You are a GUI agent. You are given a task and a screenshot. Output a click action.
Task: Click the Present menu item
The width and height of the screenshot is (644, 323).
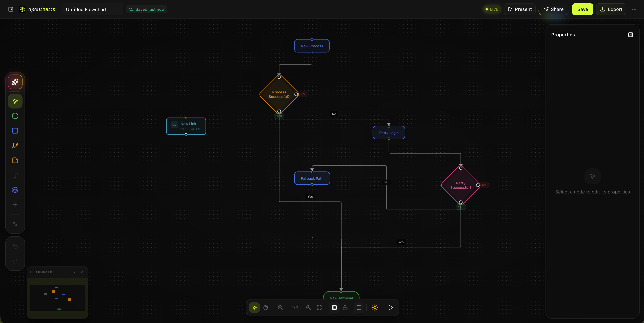point(519,9)
